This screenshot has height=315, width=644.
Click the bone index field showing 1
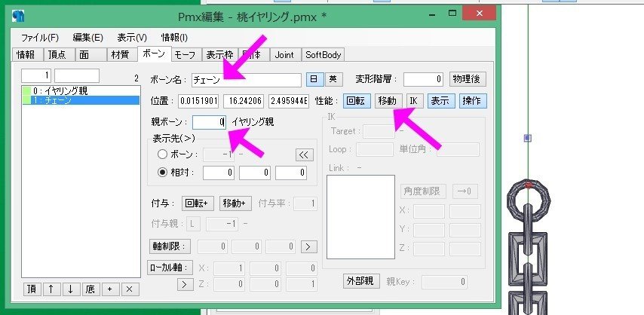(36, 75)
